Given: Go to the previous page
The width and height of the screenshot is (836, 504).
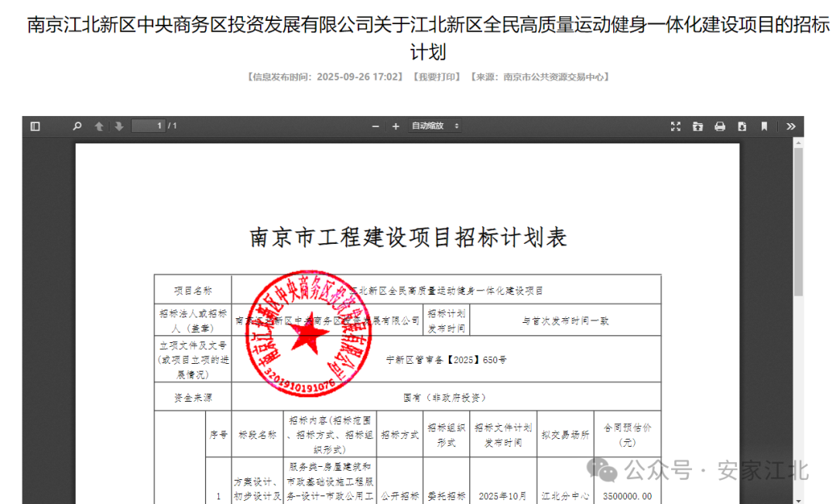Looking at the screenshot, I should (x=98, y=125).
